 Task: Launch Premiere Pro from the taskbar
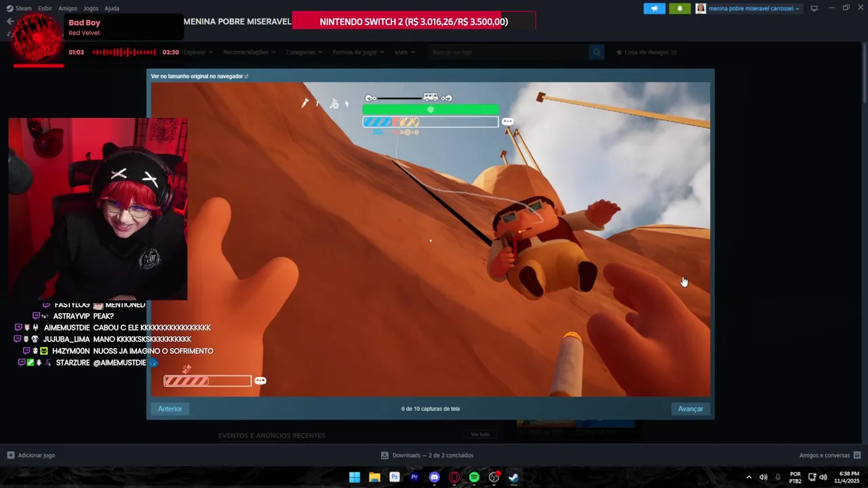pyautogui.click(x=414, y=477)
